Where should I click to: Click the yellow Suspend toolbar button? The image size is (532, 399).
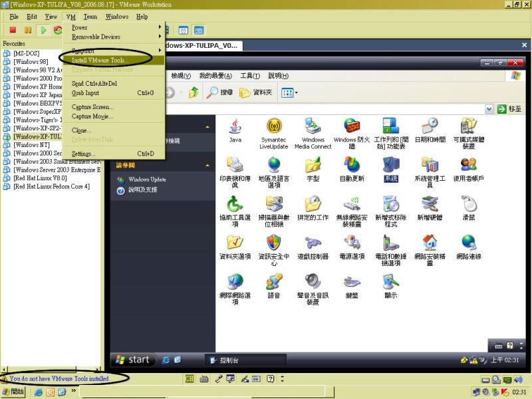tap(28, 30)
